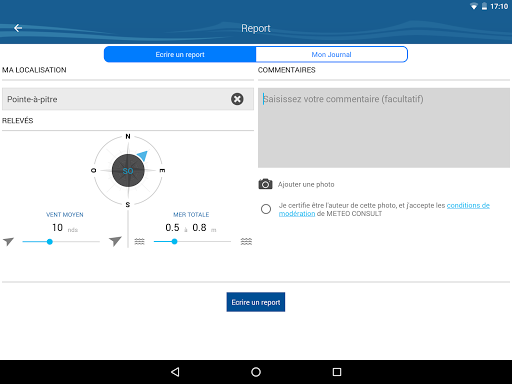The width and height of the screenshot is (512, 384).
Task: Adjust the Mer Totale wave height slider
Action: coord(192,242)
